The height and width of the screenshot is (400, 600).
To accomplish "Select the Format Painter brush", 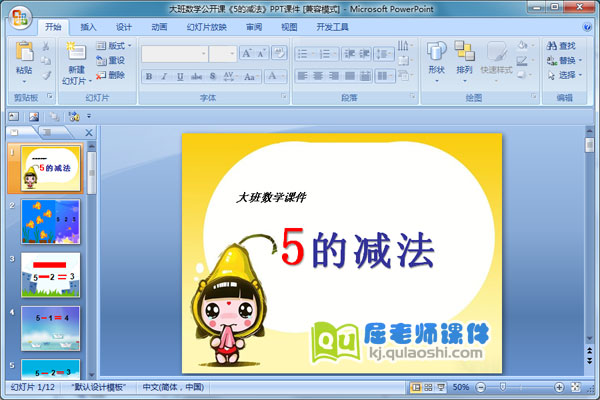I will (46, 75).
